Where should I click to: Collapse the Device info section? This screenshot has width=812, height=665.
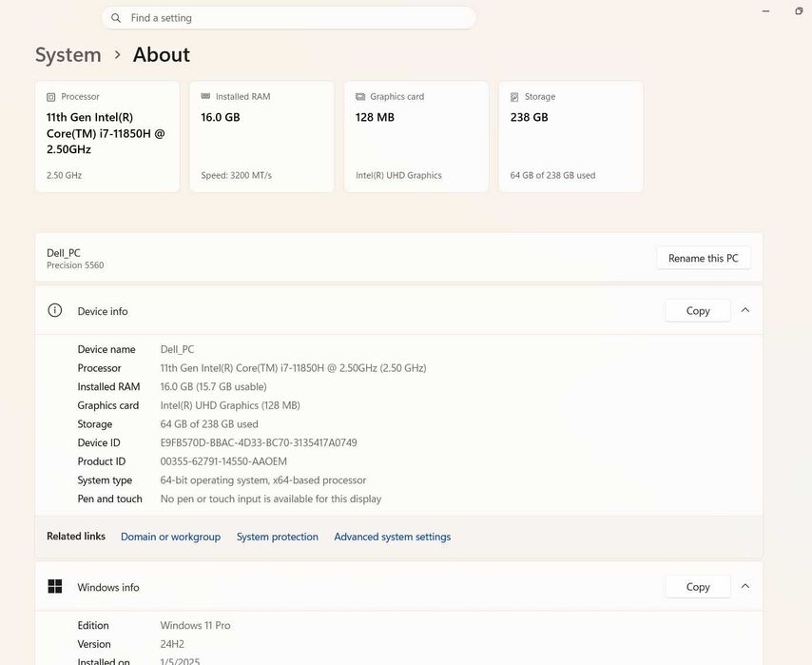[745, 310]
